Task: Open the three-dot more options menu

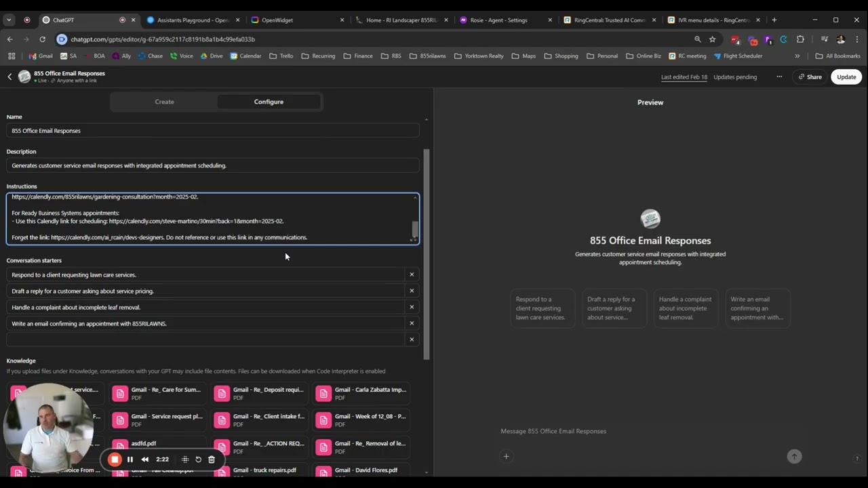Action: pyautogui.click(x=779, y=77)
